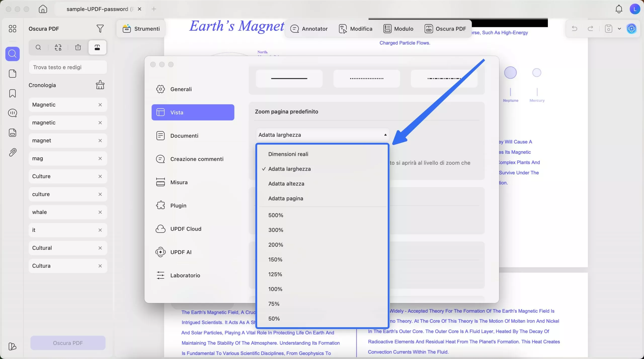The height and width of the screenshot is (359, 644).
Task: Select the Adatta altezza zoom option
Action: coord(287,184)
